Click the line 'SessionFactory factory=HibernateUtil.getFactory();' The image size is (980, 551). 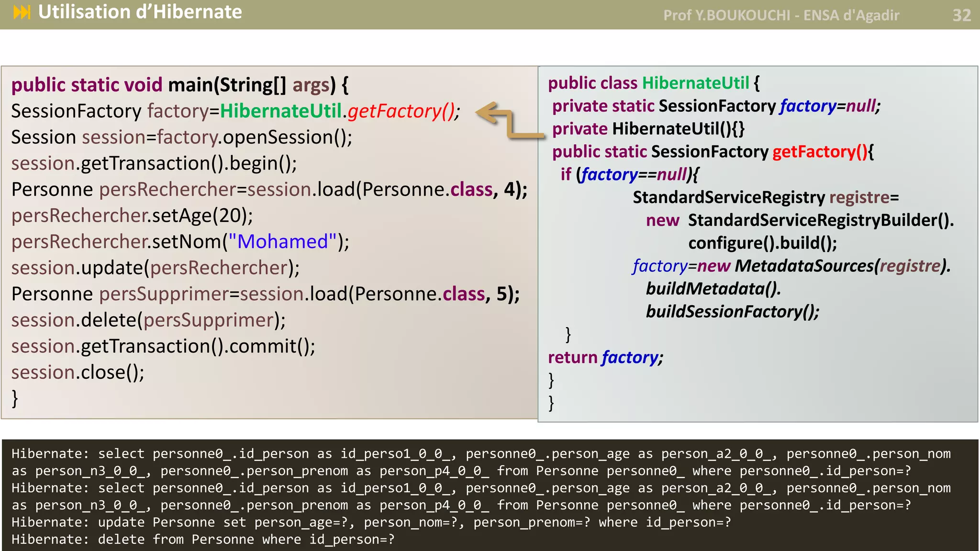coord(235,111)
